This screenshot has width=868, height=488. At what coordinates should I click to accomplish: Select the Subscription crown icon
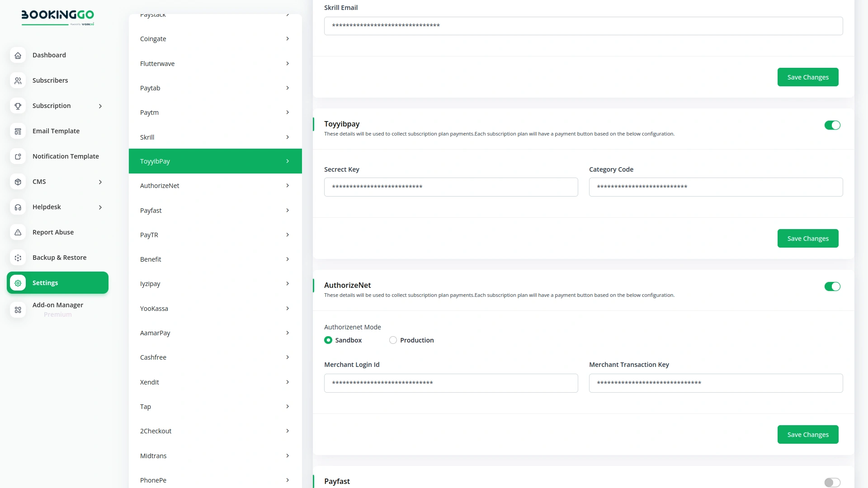(x=18, y=106)
